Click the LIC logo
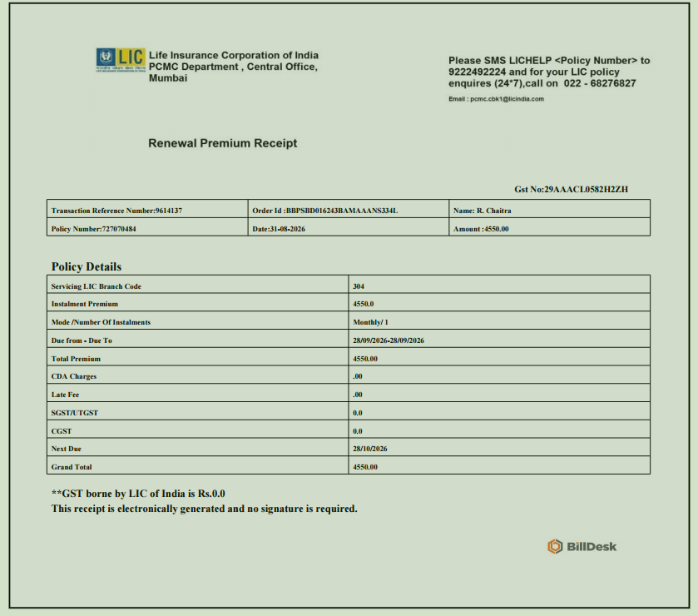The image size is (698, 616). 121,60
